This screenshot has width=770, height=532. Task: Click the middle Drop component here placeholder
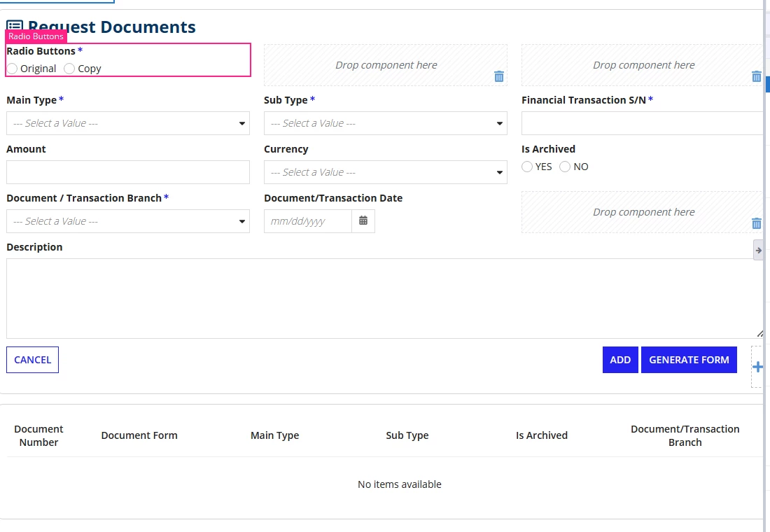click(x=386, y=65)
